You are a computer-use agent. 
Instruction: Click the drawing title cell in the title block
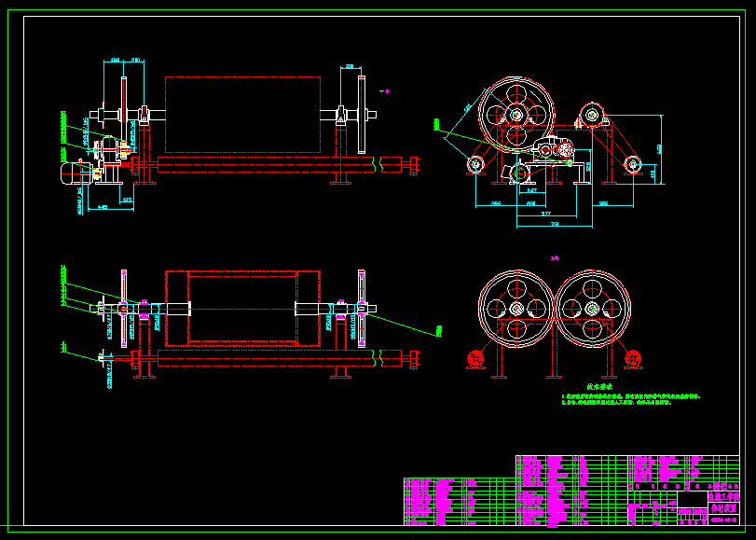click(723, 507)
